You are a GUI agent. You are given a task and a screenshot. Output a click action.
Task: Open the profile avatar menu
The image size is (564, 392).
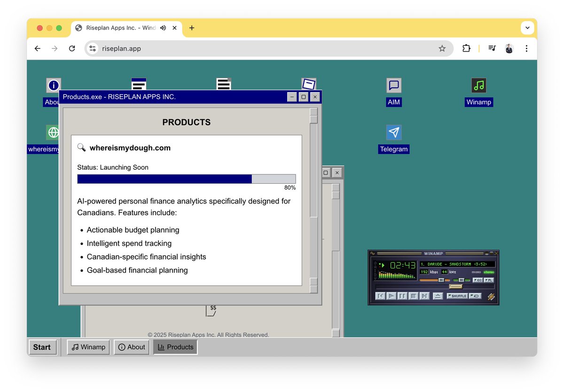pyautogui.click(x=509, y=48)
